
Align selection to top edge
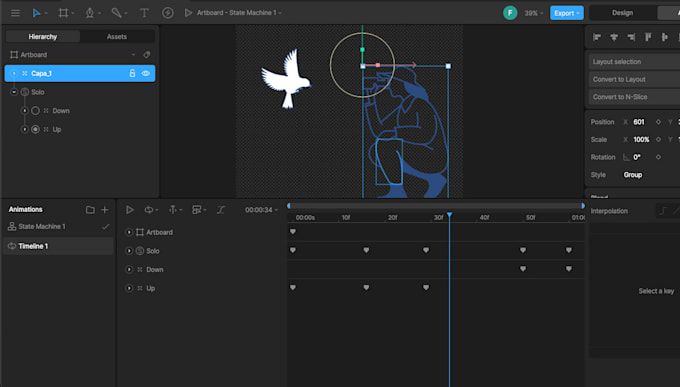648,37
